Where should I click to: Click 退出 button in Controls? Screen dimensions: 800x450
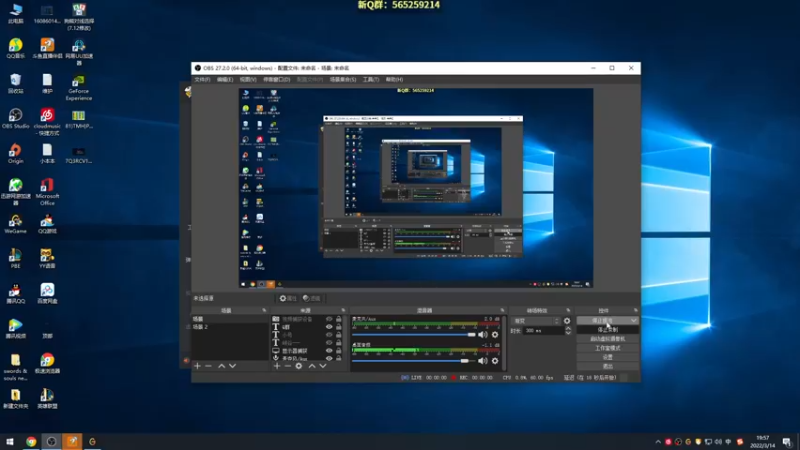click(x=608, y=366)
